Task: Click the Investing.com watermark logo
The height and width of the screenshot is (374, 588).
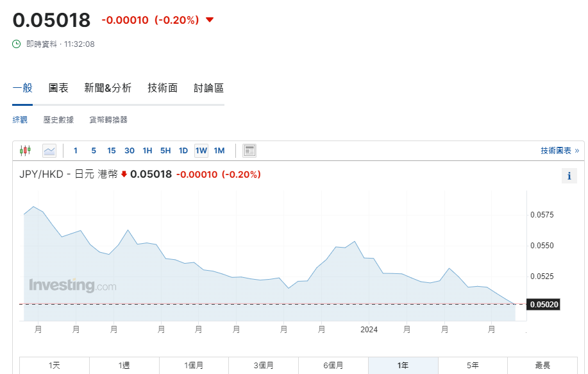Action: (x=72, y=285)
